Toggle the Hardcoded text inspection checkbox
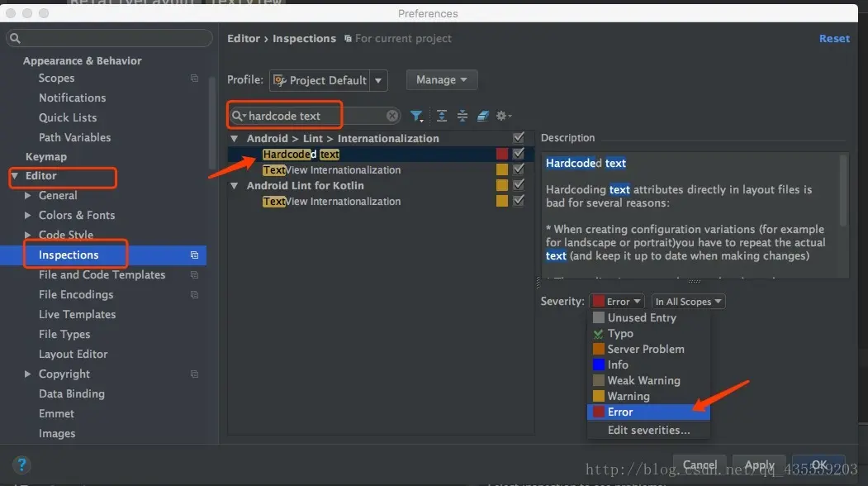 tap(518, 154)
